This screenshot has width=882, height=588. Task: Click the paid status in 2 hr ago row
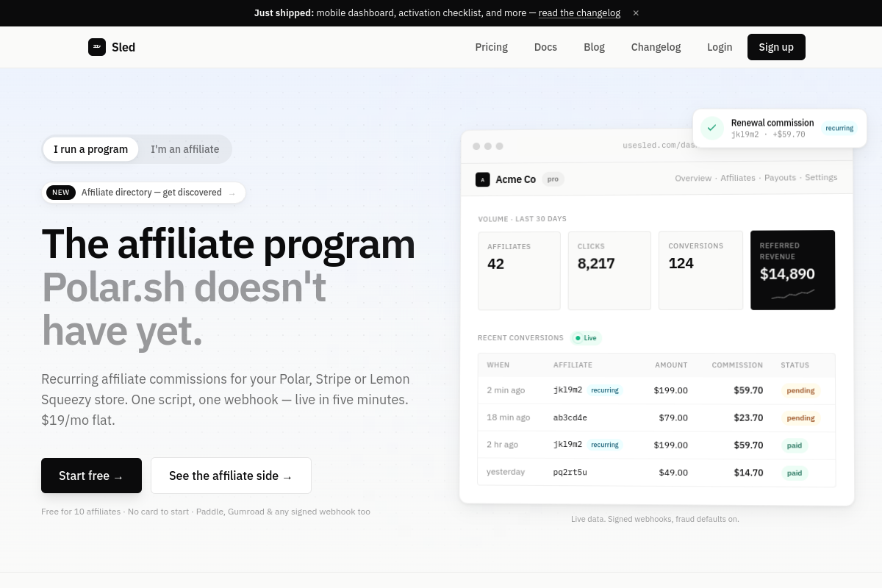[x=795, y=445]
